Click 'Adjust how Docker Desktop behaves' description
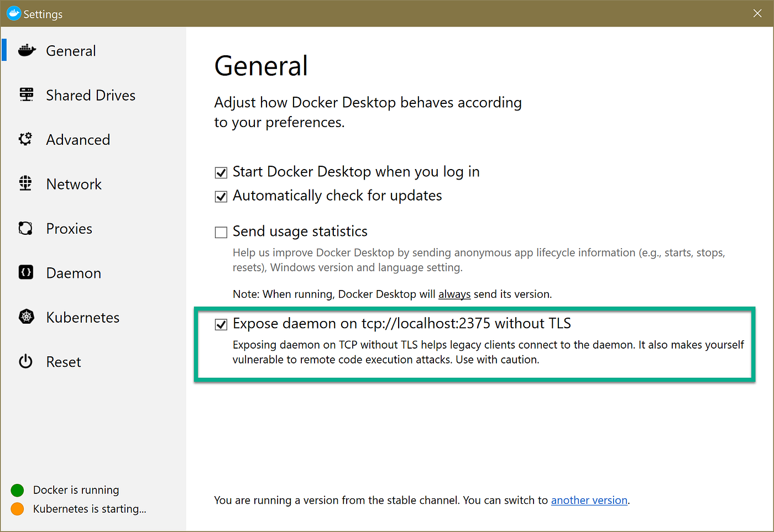 click(x=368, y=112)
